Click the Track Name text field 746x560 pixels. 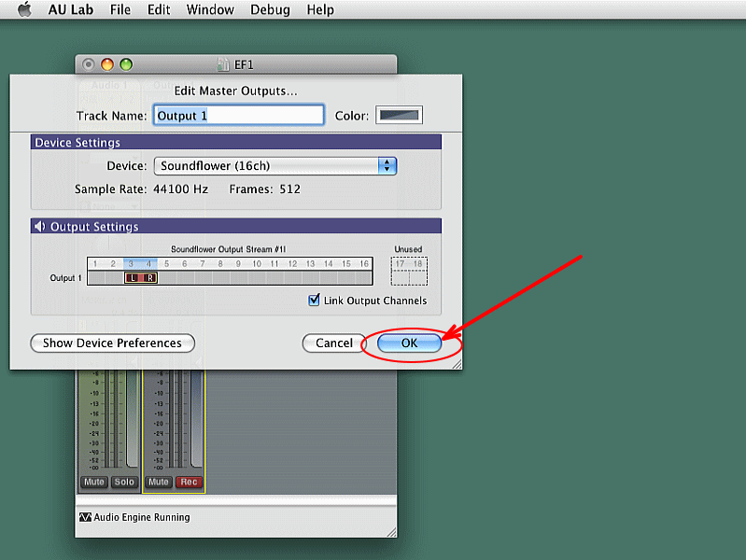point(238,116)
